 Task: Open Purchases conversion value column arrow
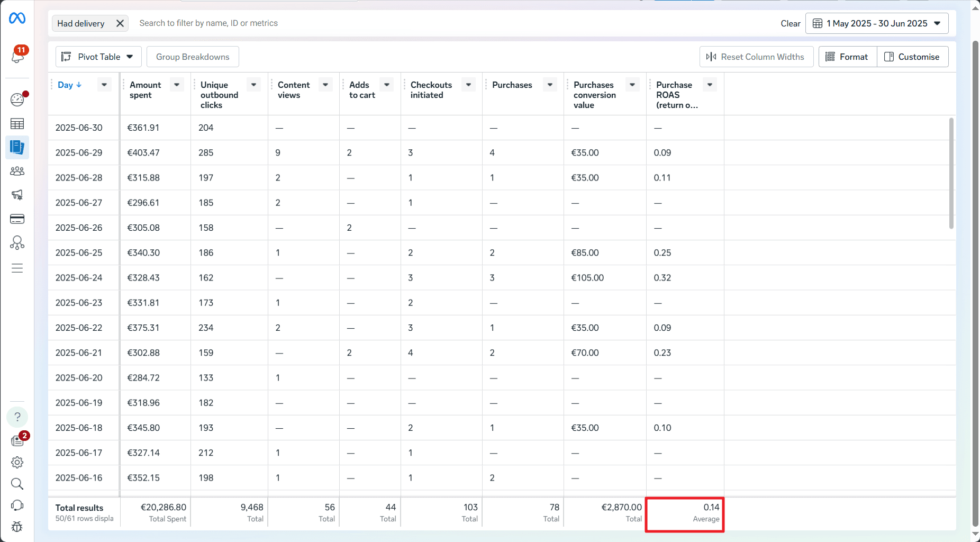(x=632, y=85)
